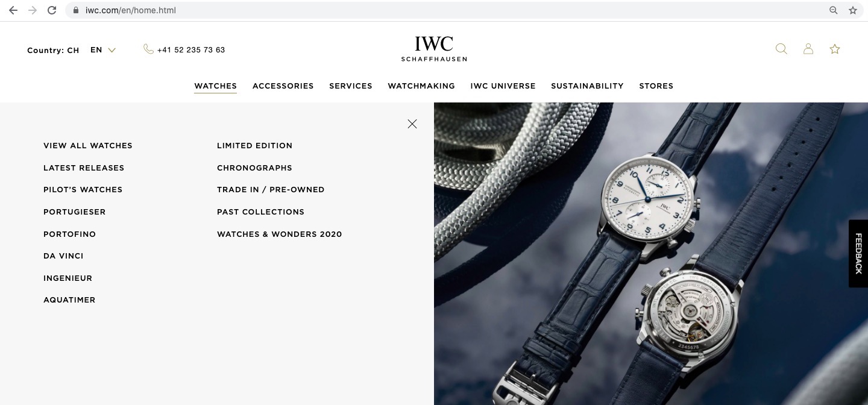Open Trade In / Pre-Owned link
The width and height of the screenshot is (868, 405).
pyautogui.click(x=271, y=190)
